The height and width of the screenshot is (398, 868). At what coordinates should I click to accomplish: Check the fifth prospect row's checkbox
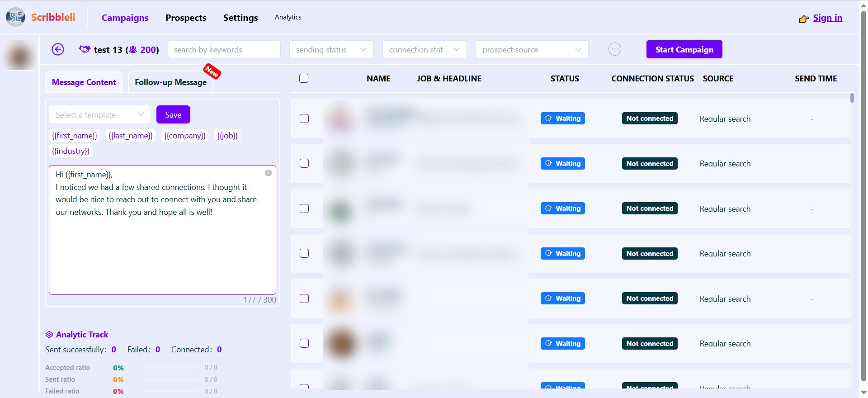304,298
